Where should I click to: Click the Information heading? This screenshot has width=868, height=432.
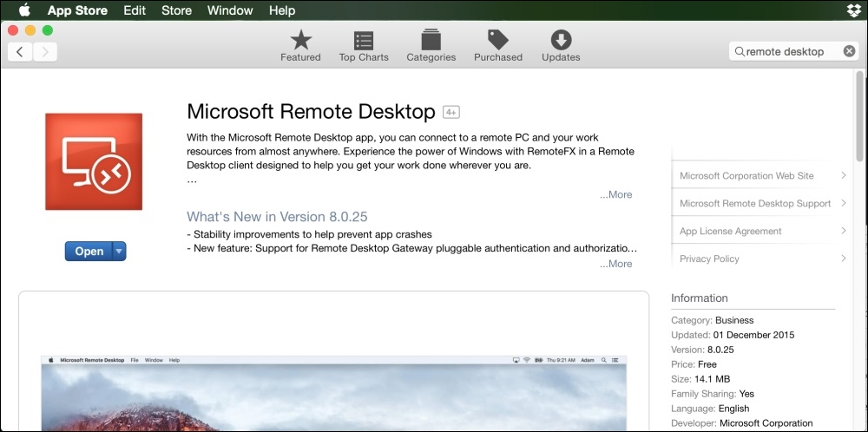pos(699,298)
